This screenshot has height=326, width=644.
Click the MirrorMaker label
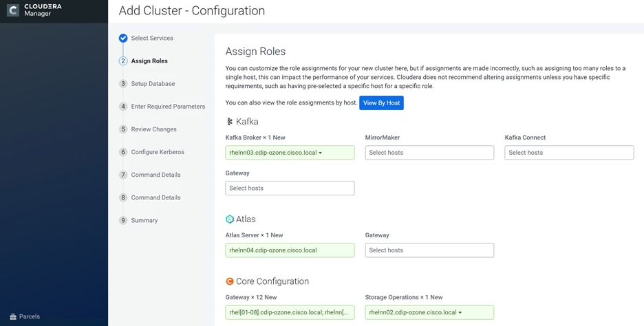pyautogui.click(x=383, y=138)
